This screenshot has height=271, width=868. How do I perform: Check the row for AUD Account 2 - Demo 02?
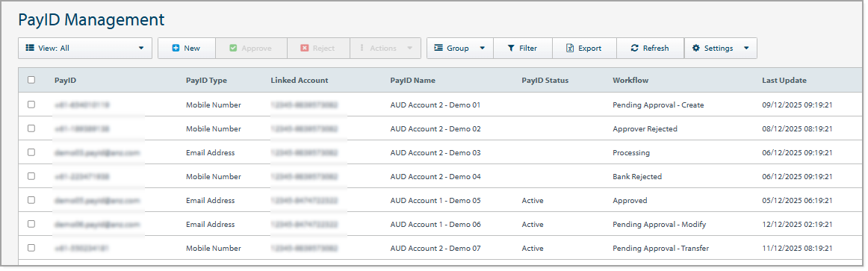point(31,128)
